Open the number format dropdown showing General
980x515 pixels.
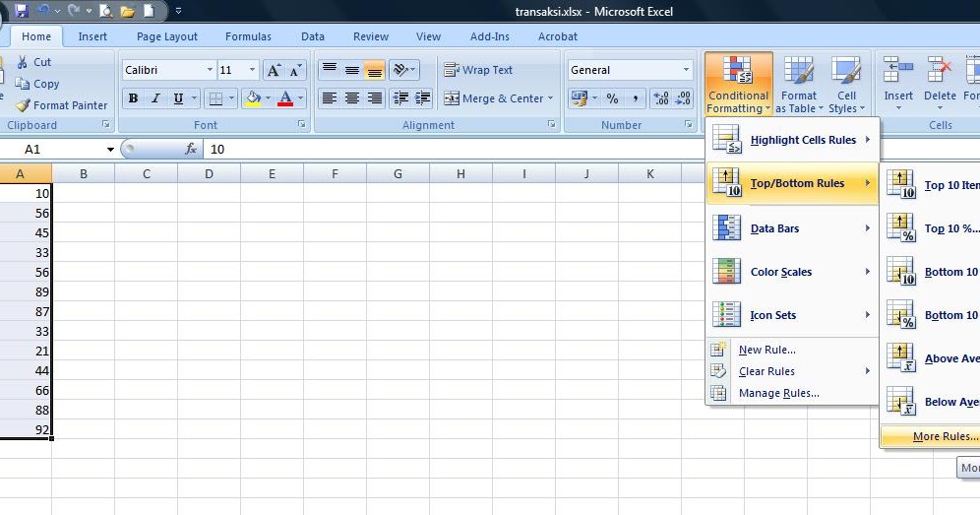click(686, 70)
